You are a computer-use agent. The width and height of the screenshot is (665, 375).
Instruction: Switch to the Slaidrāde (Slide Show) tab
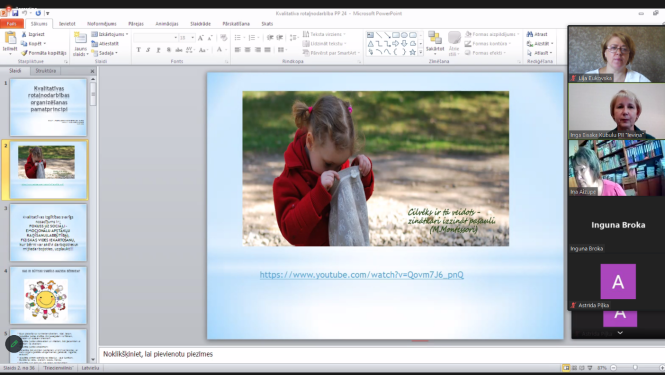click(x=200, y=24)
